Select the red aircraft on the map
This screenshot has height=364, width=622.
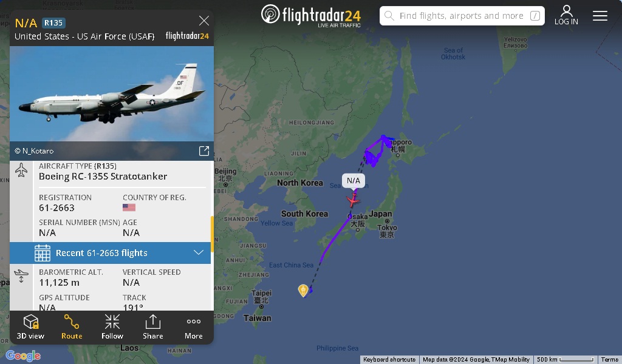pos(353,200)
